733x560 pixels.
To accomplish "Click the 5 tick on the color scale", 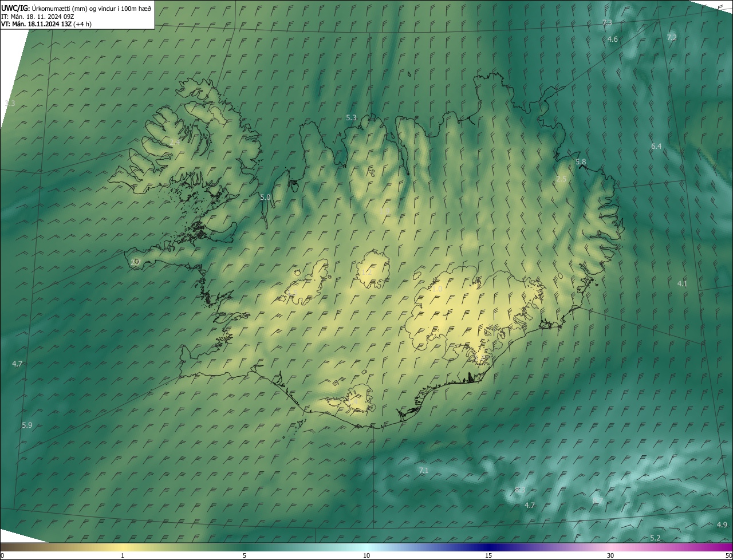I will click(245, 555).
